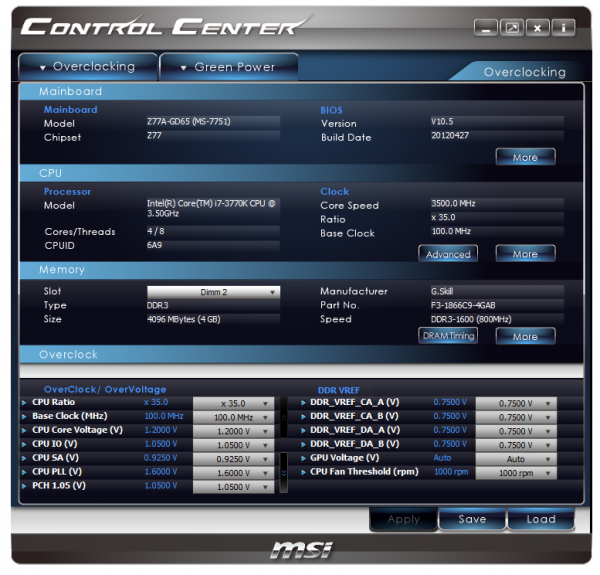Open the CPU PLL 1.6000 V dropdown
Screen dimensions: 600x575
[x=233, y=473]
